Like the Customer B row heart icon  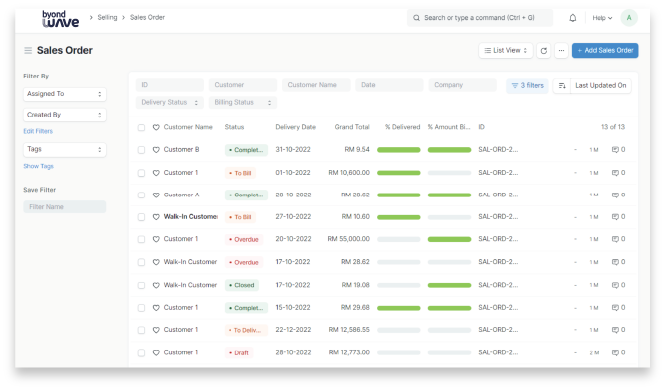[x=156, y=150]
